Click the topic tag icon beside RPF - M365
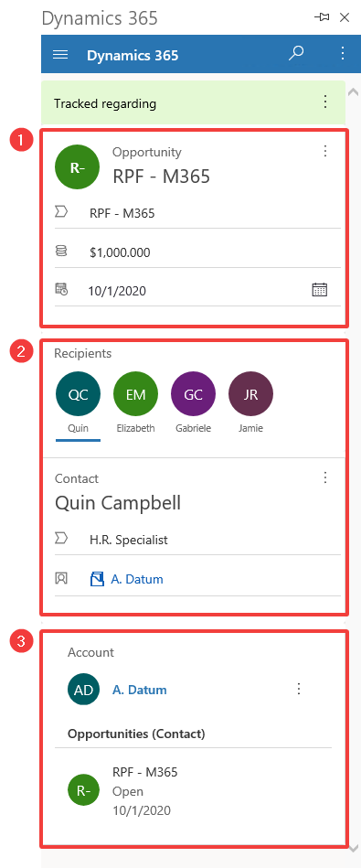Screen dimensions: 361x868 (x=61, y=211)
